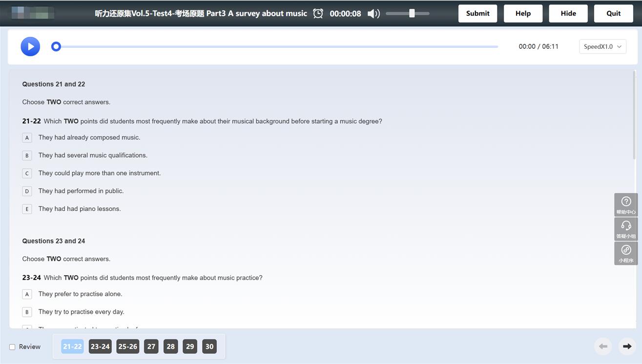The image size is (642, 364).
Task: Select option B several music qualifications
Action: [x=27, y=155]
